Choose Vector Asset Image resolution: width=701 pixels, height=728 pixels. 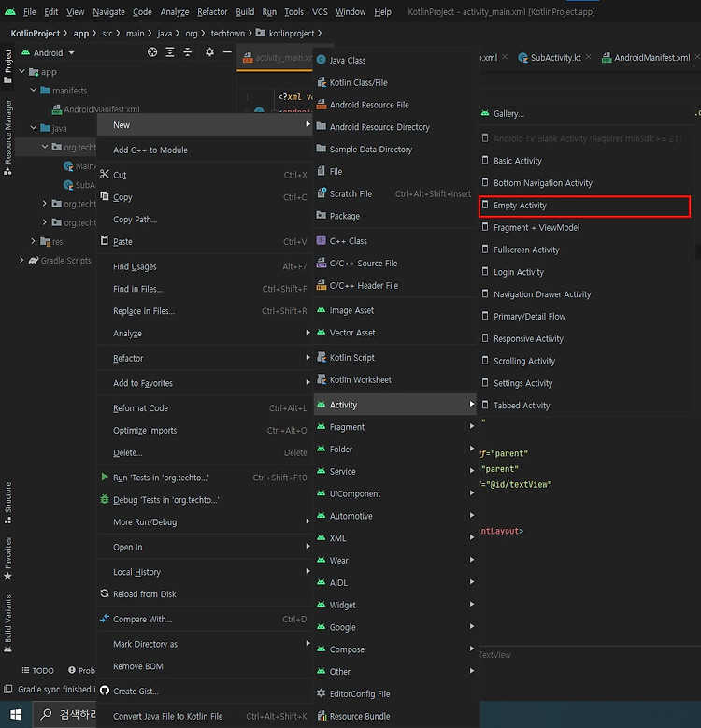[394, 333]
